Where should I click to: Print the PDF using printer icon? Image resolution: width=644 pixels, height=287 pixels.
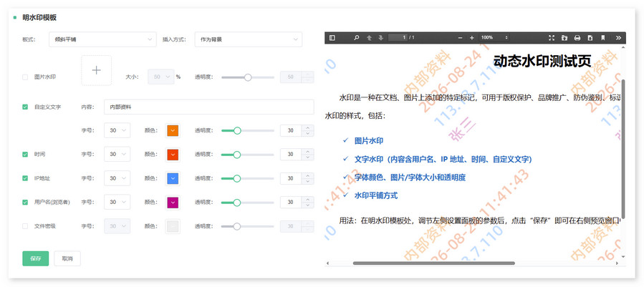pos(577,38)
